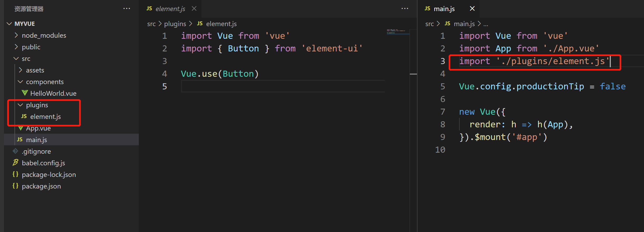Collapse the plugins folder
Image resolution: width=644 pixels, height=232 pixels.
pos(20,105)
